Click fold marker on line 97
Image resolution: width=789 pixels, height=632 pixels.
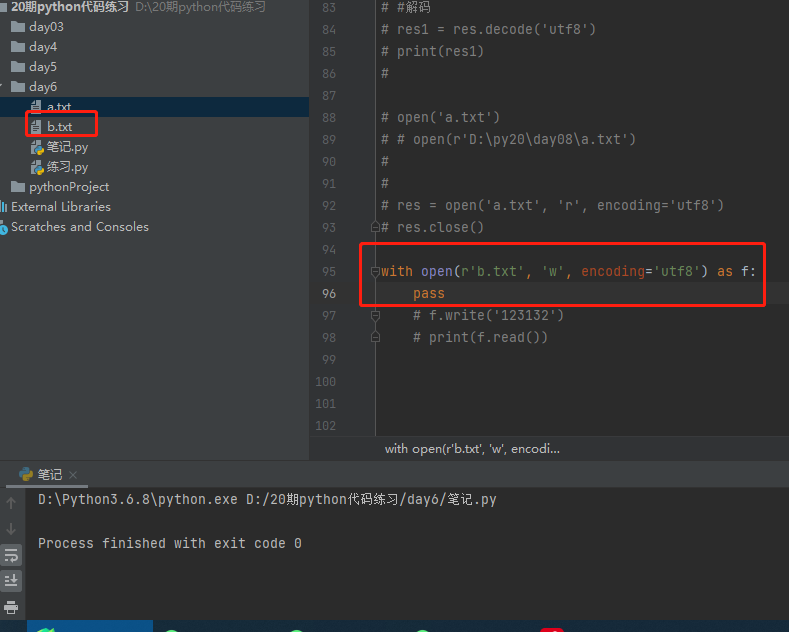coord(375,315)
